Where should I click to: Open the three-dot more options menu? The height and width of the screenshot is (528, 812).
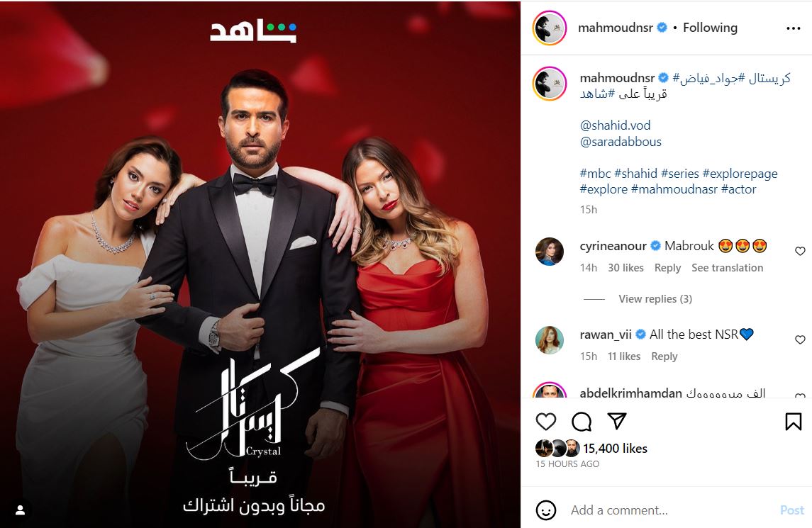point(793,28)
